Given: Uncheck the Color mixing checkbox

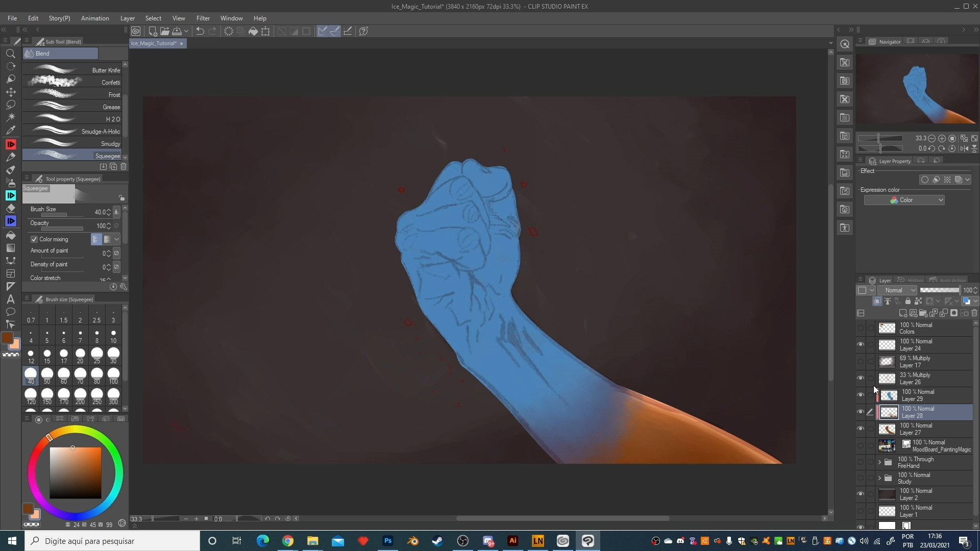Looking at the screenshot, I should coord(34,239).
